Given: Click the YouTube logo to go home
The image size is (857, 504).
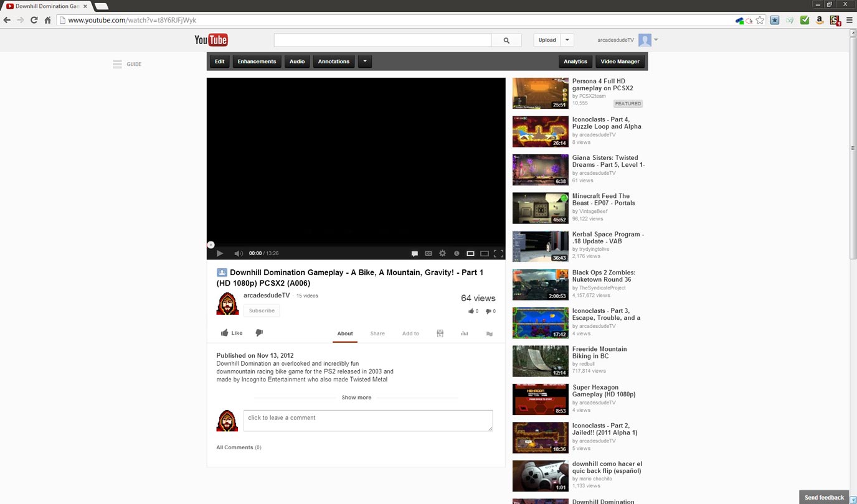Looking at the screenshot, I should tap(212, 39).
